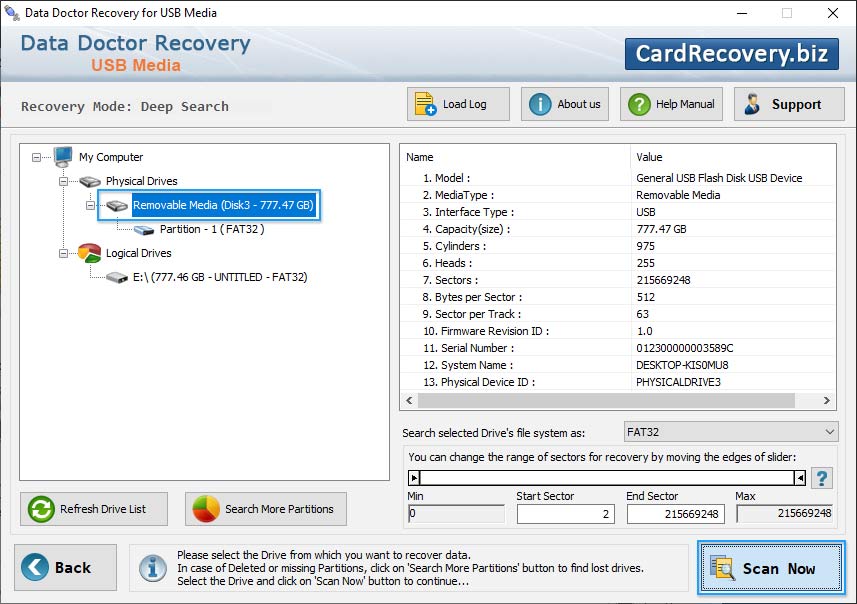Click the Help Manual question mark icon
Viewport: 857px width, 604px height.
pos(639,104)
